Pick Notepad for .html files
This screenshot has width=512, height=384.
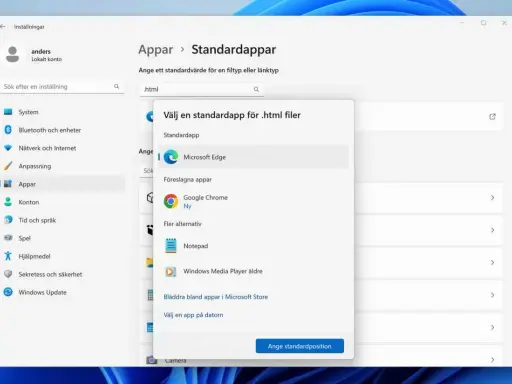click(253, 246)
